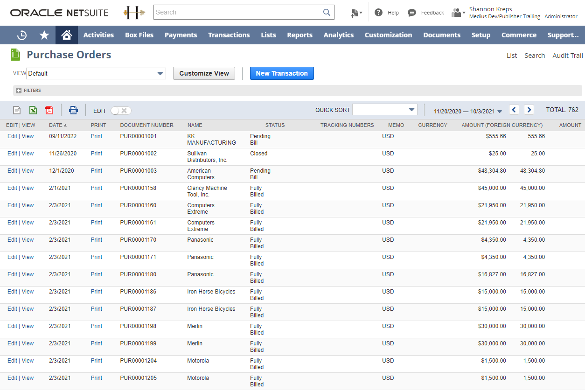The height and width of the screenshot is (392, 585).
Task: Switch to the Transactions menu
Action: (229, 35)
